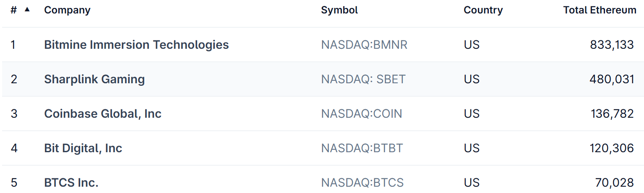Sort by Total Ethereum column header
Screen dimensions: 644x193
point(600,10)
